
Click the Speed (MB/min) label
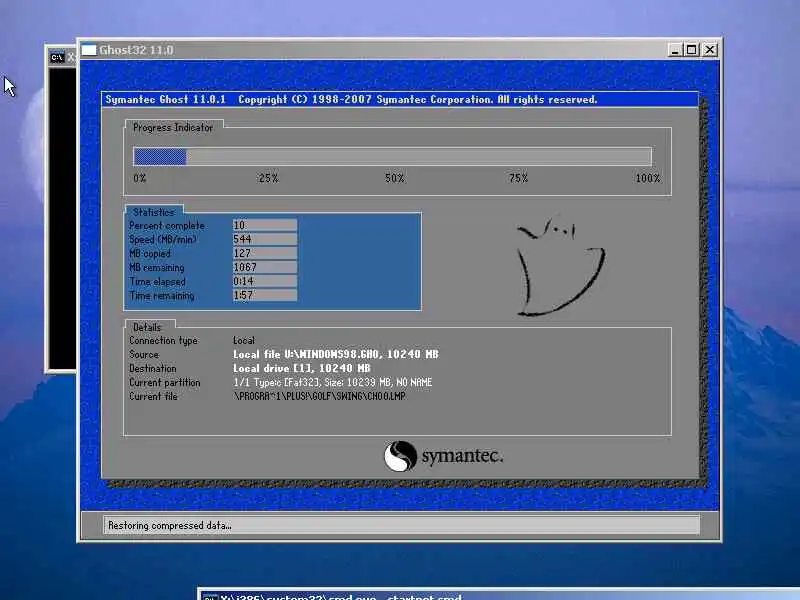point(162,239)
